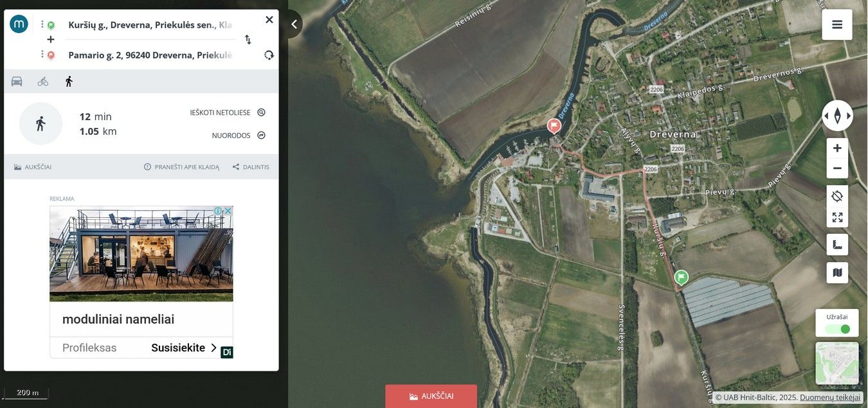Open Duomenų teikėjai link
The width and height of the screenshot is (868, 408).
coord(829,398)
